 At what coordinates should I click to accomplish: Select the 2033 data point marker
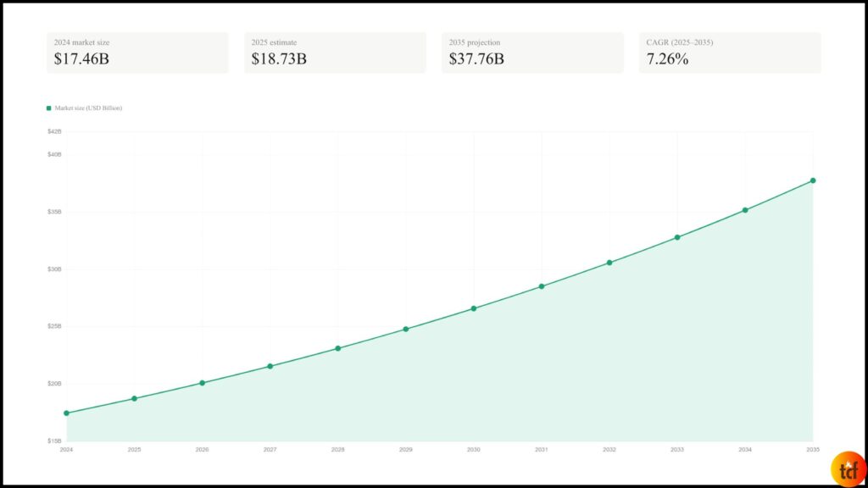tap(677, 237)
